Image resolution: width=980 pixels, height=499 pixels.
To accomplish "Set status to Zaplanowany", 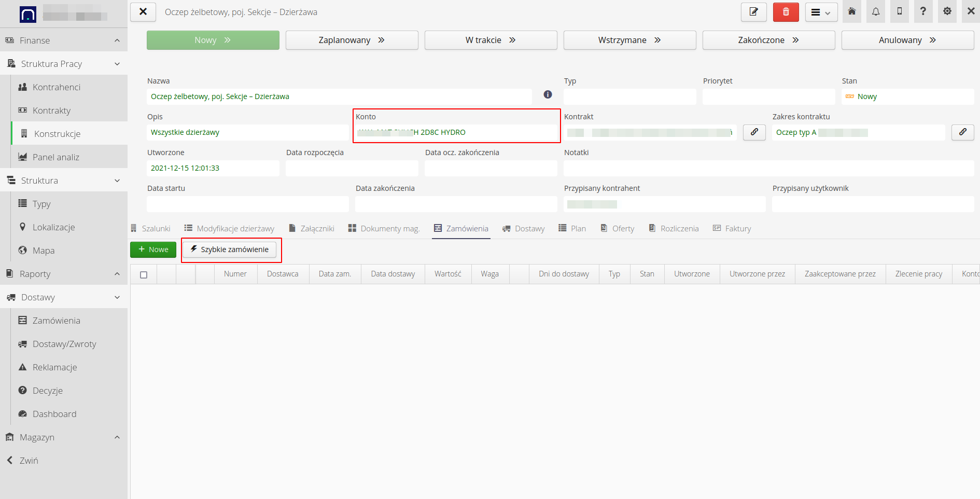I will tap(352, 40).
